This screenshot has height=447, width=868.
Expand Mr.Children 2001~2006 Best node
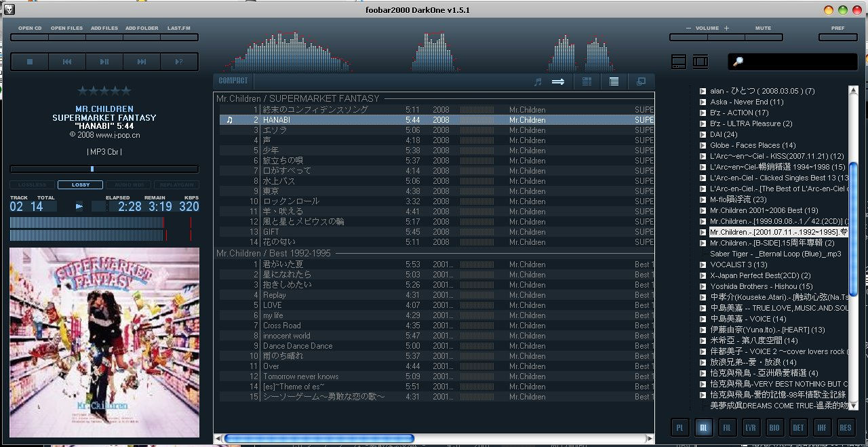(703, 210)
